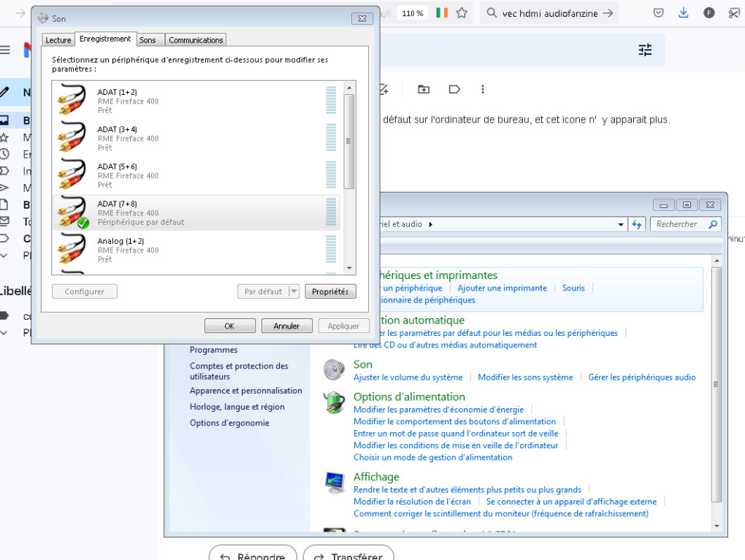Focus the browser search box text
Viewport: 745px width, 560px height.
(x=550, y=13)
